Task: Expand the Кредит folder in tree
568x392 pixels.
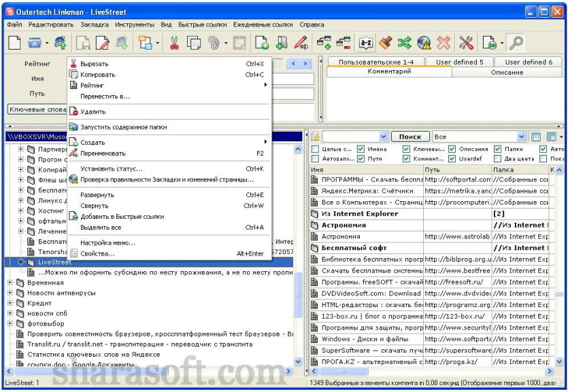Action: click(x=10, y=303)
